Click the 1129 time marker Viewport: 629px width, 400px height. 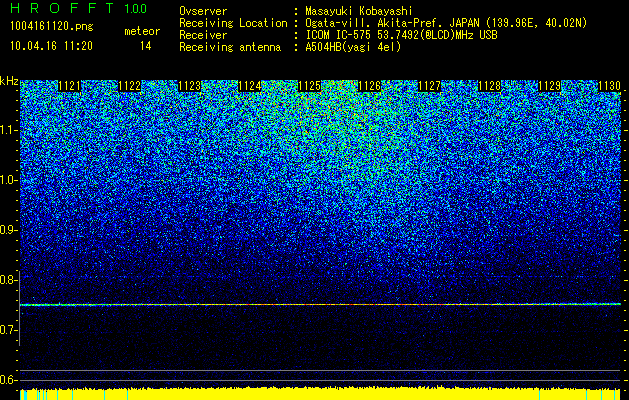tap(549, 86)
